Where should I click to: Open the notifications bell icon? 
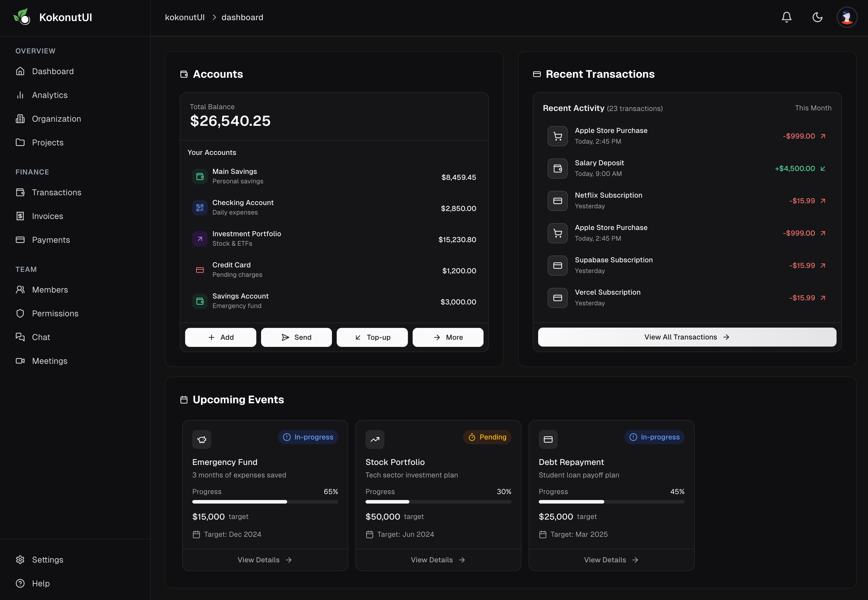(786, 17)
